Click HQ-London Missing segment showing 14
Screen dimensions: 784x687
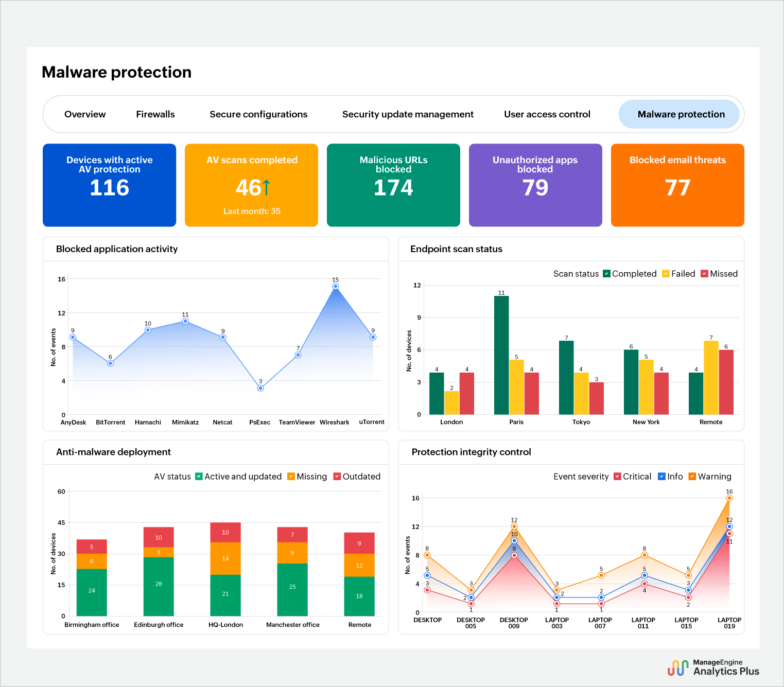click(225, 558)
